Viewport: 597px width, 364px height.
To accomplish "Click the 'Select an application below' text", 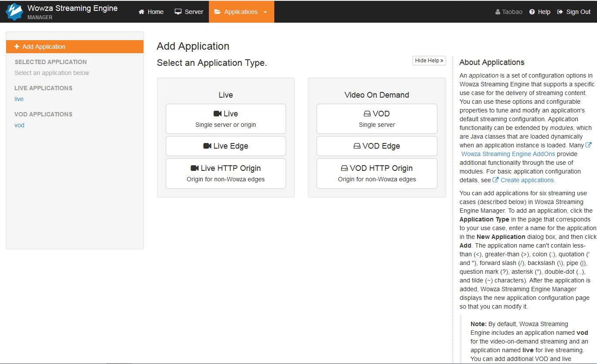I will click(52, 73).
